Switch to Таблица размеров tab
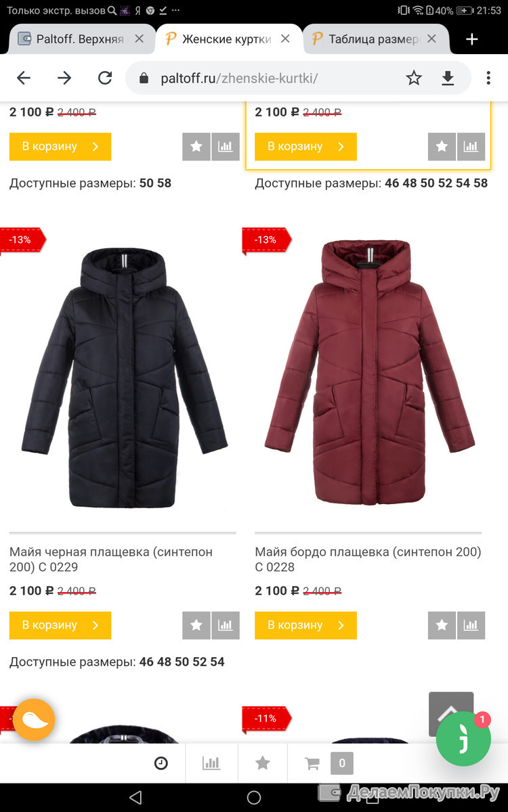This screenshot has width=508, height=812. pyautogui.click(x=368, y=39)
